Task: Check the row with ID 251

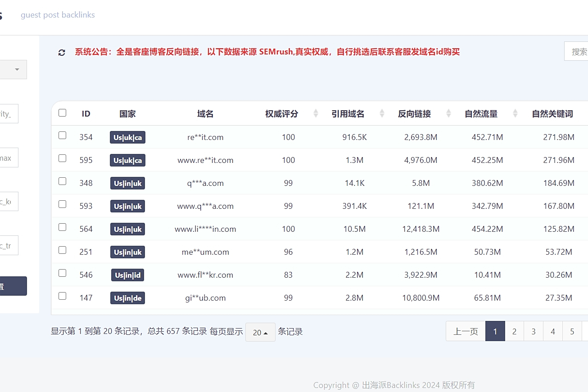Action: tap(63, 250)
